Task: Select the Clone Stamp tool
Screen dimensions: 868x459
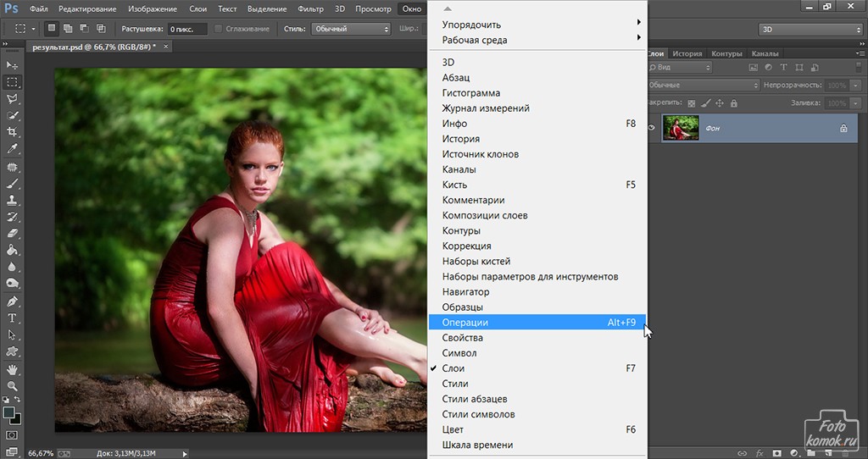Action: click(x=12, y=200)
